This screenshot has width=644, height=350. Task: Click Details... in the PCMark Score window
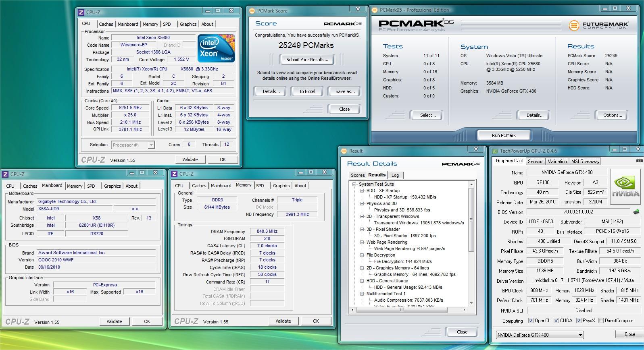click(271, 91)
